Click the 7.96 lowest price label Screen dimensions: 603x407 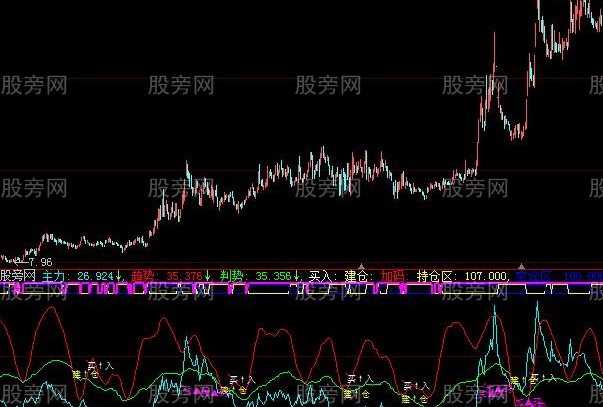click(x=40, y=262)
